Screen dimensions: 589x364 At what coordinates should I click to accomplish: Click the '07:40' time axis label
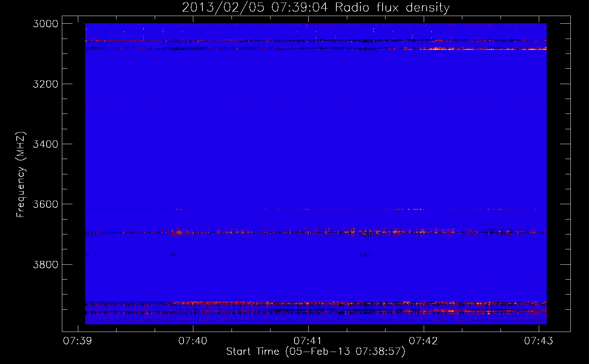click(193, 341)
